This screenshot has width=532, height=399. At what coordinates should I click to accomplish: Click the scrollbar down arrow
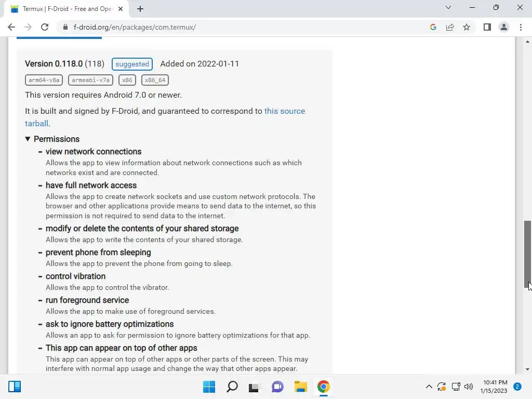[527, 369]
